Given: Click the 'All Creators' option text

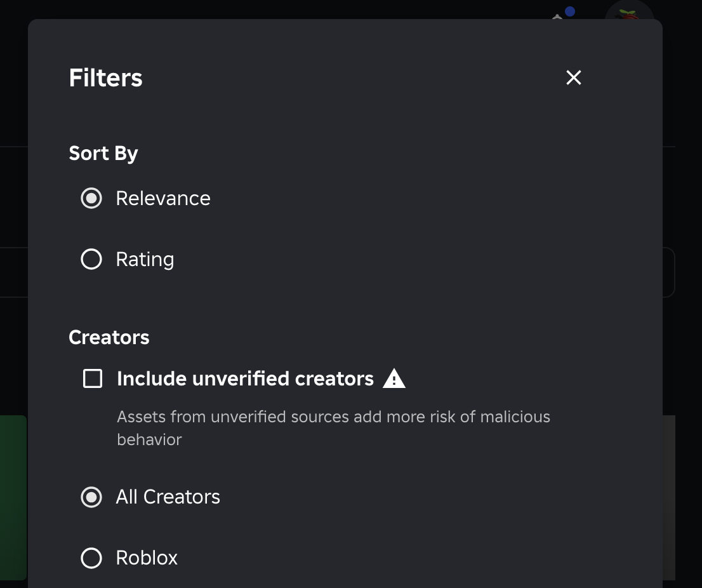Looking at the screenshot, I should [168, 497].
